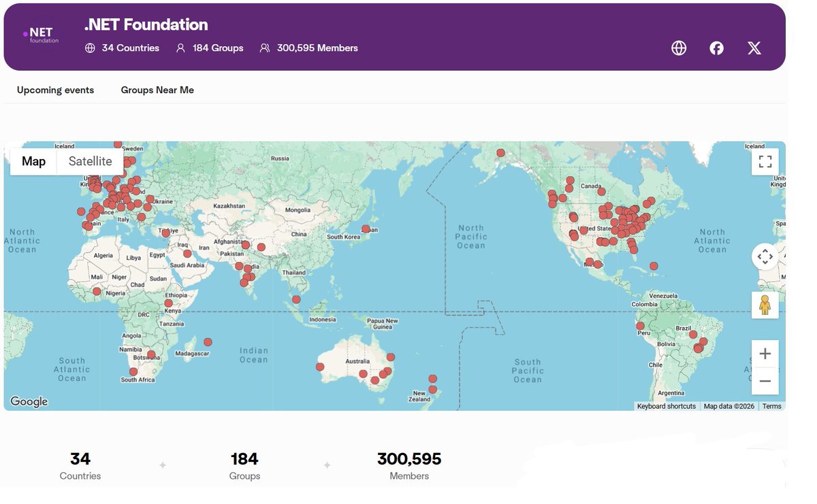Select the Caribbean marker east of Cuba
817x504 pixels.
coord(654,266)
